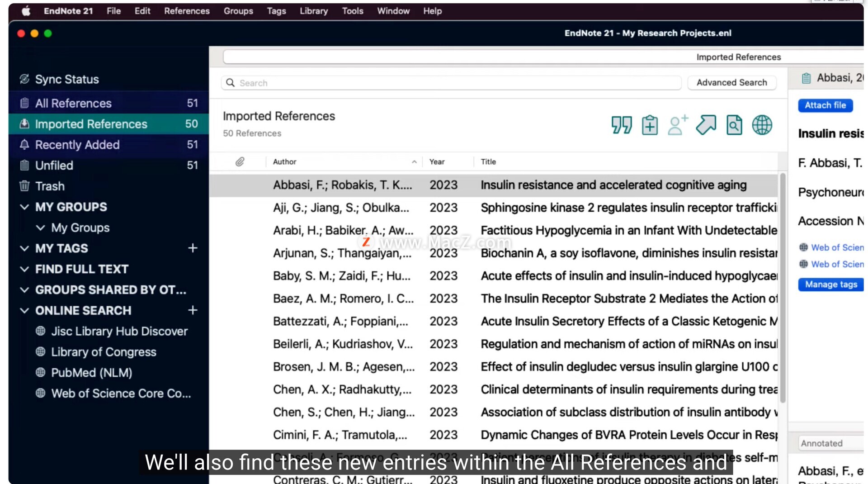Select the Arabi, H.; Babiker reference row
The width and height of the screenshot is (868, 484).
click(493, 230)
